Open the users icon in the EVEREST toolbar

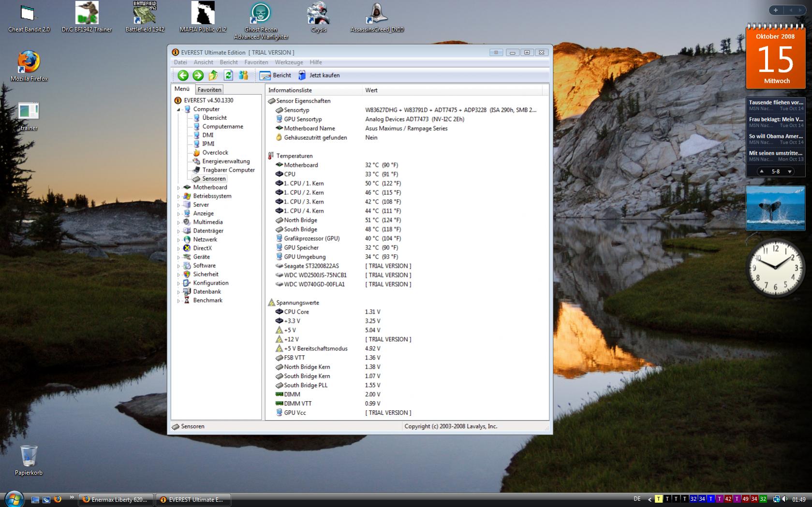pyautogui.click(x=243, y=75)
